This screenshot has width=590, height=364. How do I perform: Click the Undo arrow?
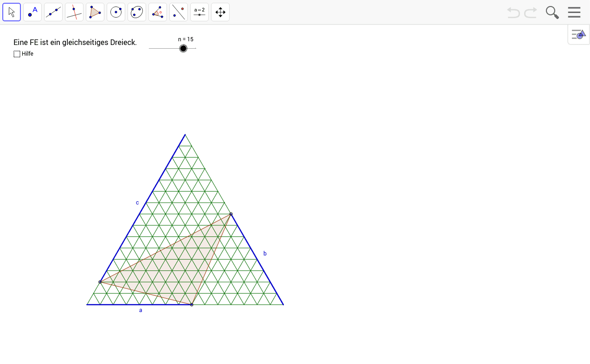(x=513, y=13)
